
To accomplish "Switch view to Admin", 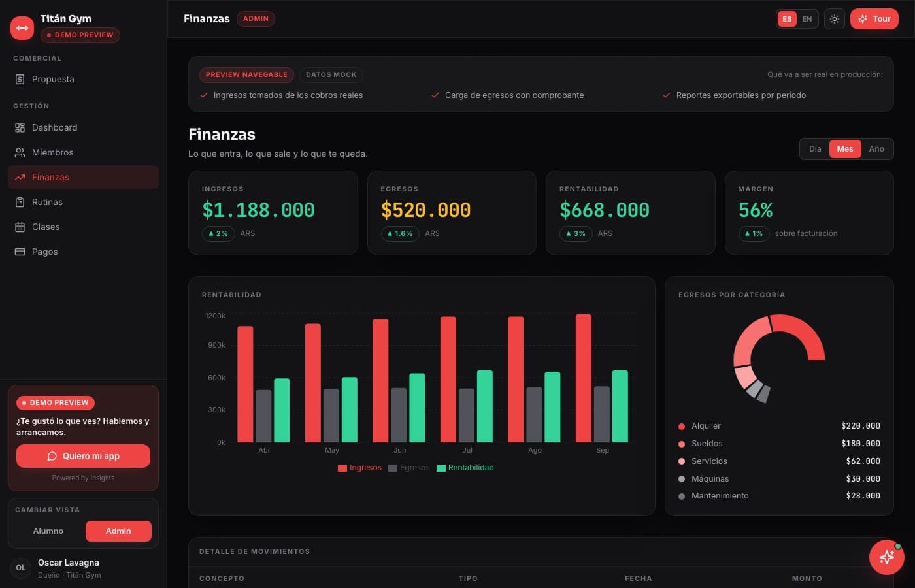I will click(118, 531).
